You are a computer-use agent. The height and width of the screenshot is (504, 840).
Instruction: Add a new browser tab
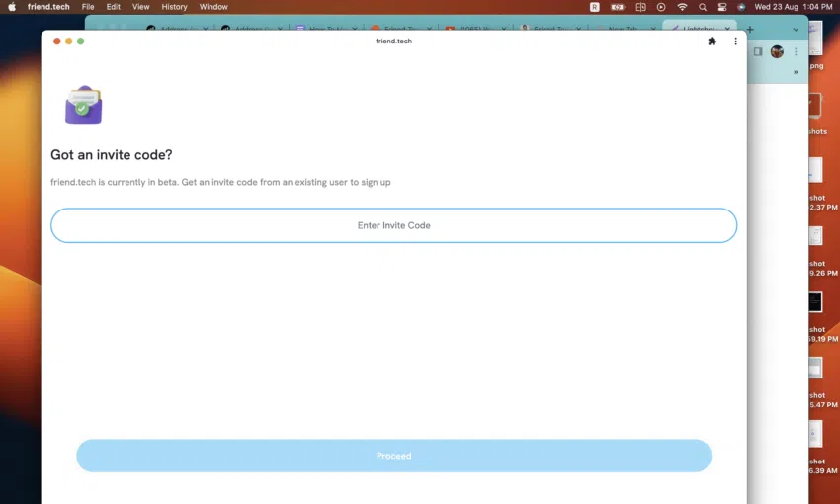click(x=750, y=30)
